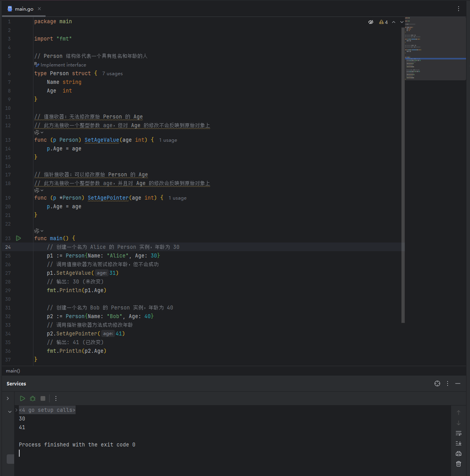The image size is (470, 476).
Task: Click the console output value 30
Action: [x=22, y=419]
